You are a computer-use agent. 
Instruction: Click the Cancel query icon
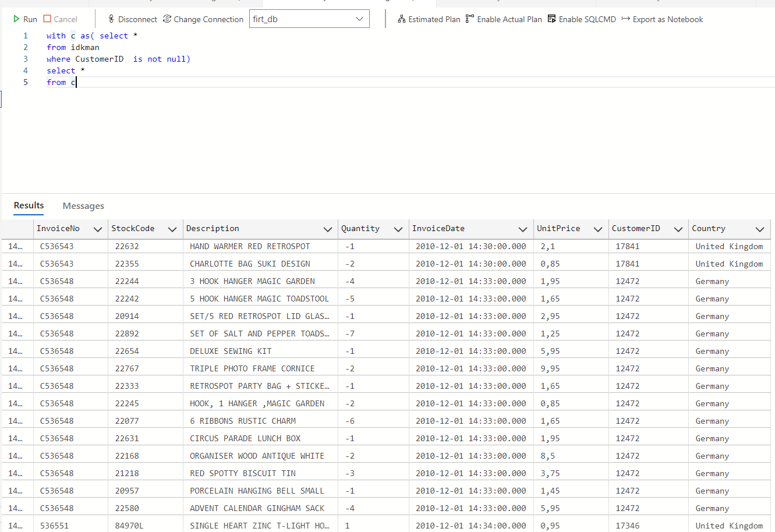[x=47, y=19]
